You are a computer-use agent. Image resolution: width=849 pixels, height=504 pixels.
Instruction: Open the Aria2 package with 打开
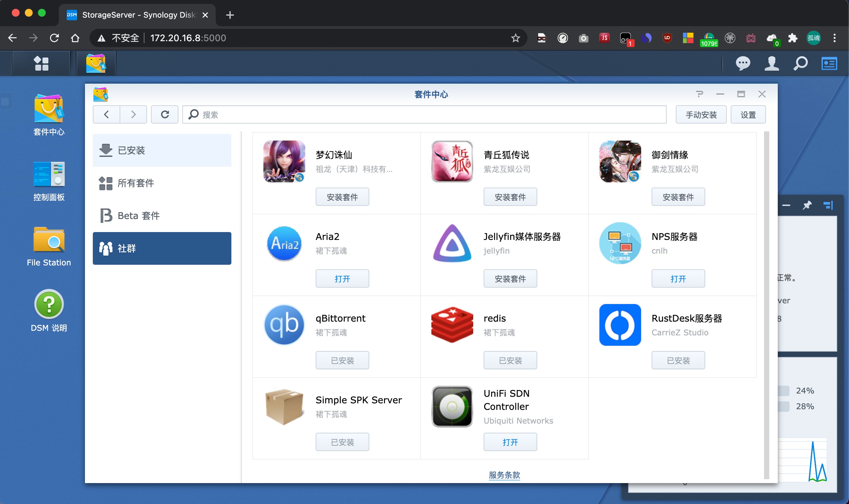342,279
